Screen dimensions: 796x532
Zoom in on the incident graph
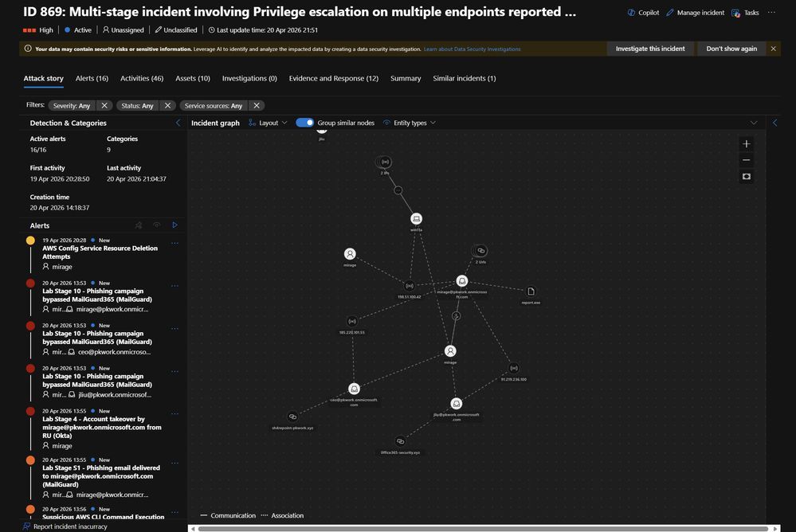point(747,143)
